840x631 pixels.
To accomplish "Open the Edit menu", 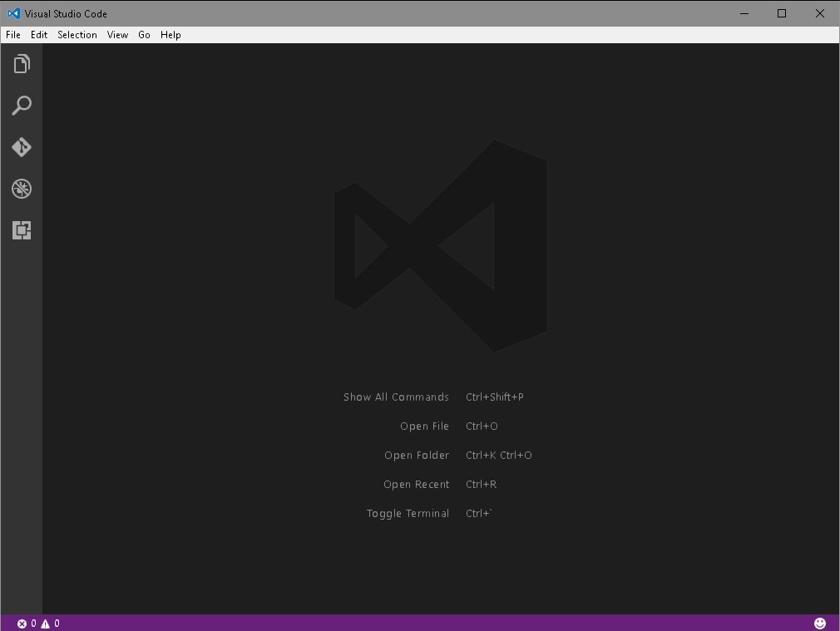I will [39, 35].
